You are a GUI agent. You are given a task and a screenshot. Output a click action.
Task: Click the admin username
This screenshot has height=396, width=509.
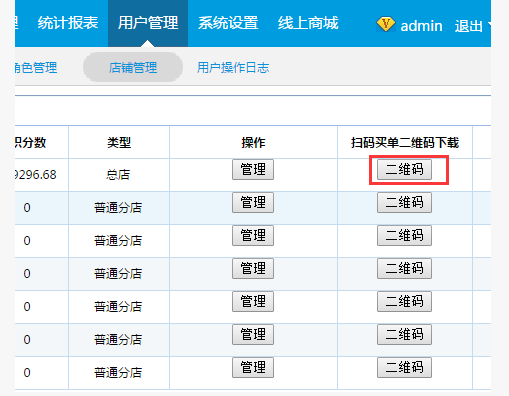coord(421,26)
